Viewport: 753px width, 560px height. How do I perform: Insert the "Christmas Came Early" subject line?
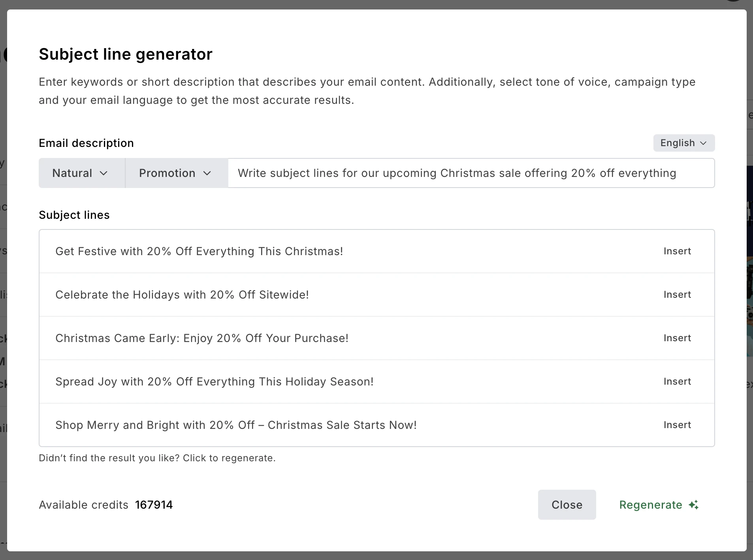pyautogui.click(x=677, y=338)
